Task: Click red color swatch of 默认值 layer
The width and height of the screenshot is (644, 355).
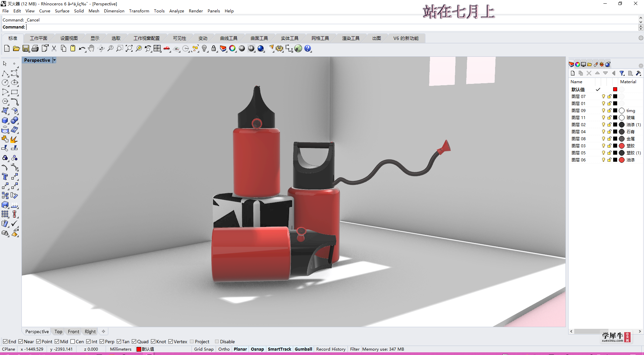Action: tap(615, 90)
